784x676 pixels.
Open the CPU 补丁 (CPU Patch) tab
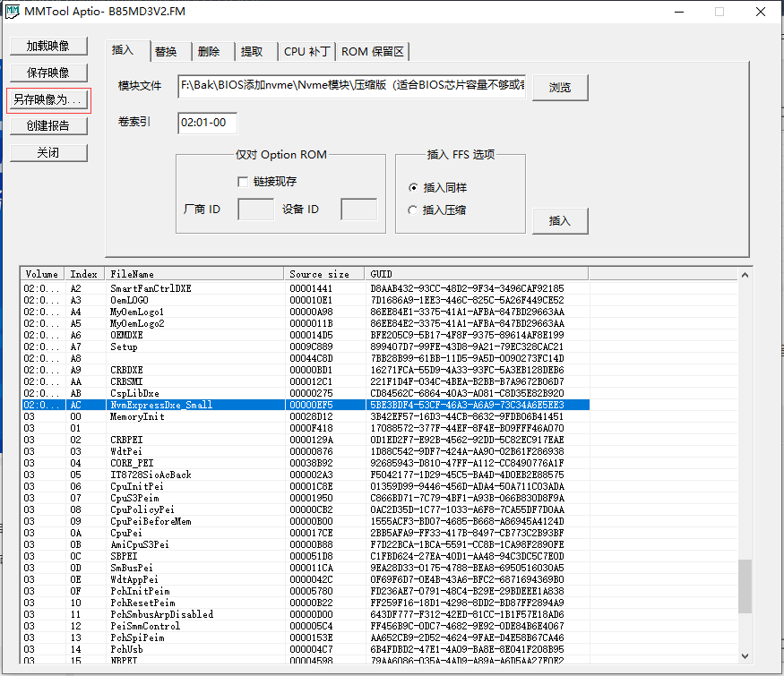click(x=306, y=51)
